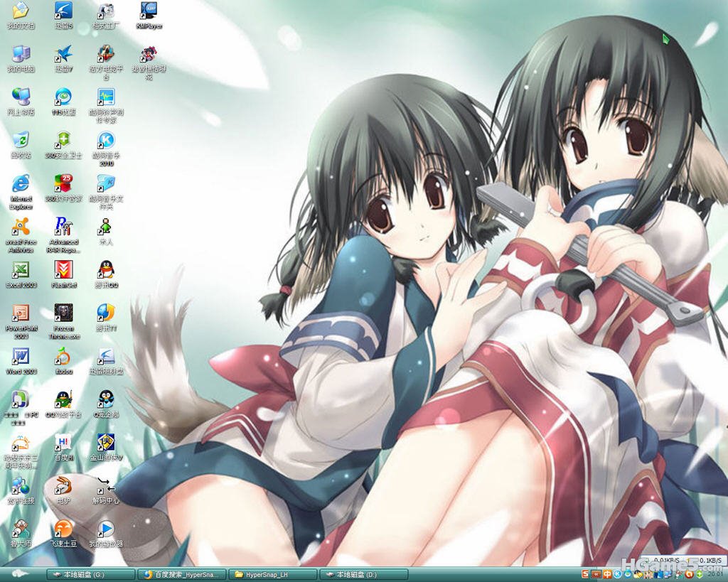Open the 回收站 recycle bin
The height and width of the screenshot is (582, 728).
coord(21,141)
